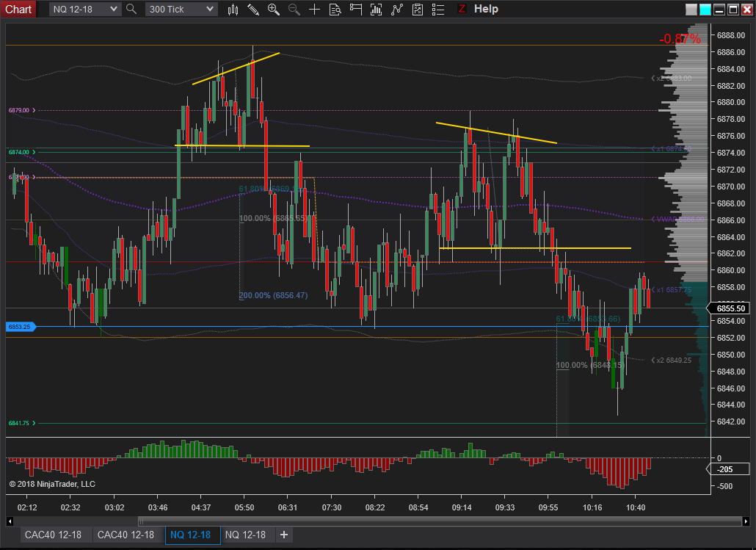Click the 07:30 time axis label
This screenshot has width=756, height=550.
pyautogui.click(x=331, y=507)
